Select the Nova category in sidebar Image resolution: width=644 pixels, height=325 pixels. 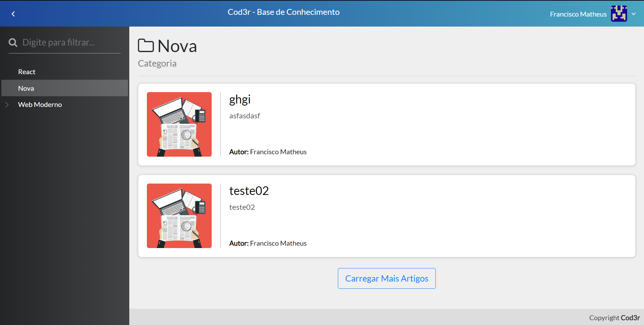click(26, 88)
